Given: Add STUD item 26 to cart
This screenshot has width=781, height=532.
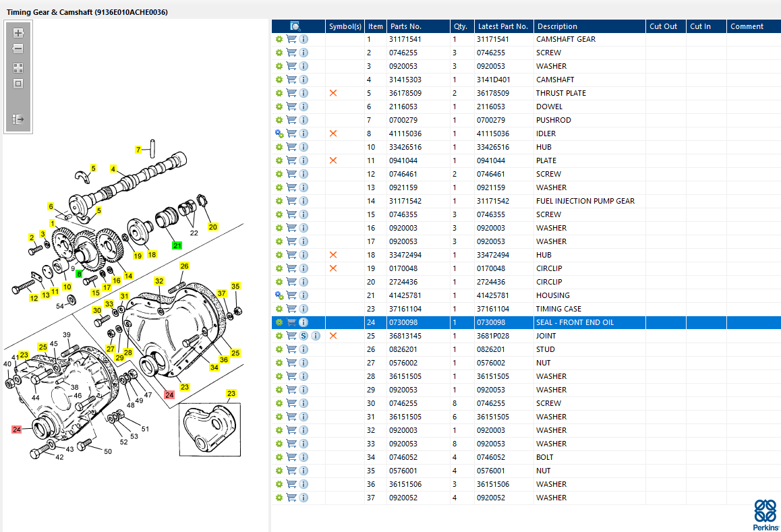Looking at the screenshot, I should tap(291, 349).
